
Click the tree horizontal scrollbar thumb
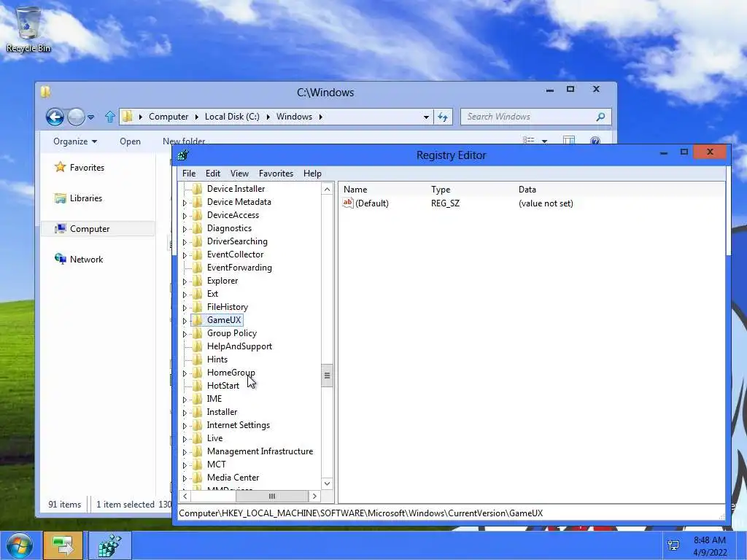(x=271, y=496)
